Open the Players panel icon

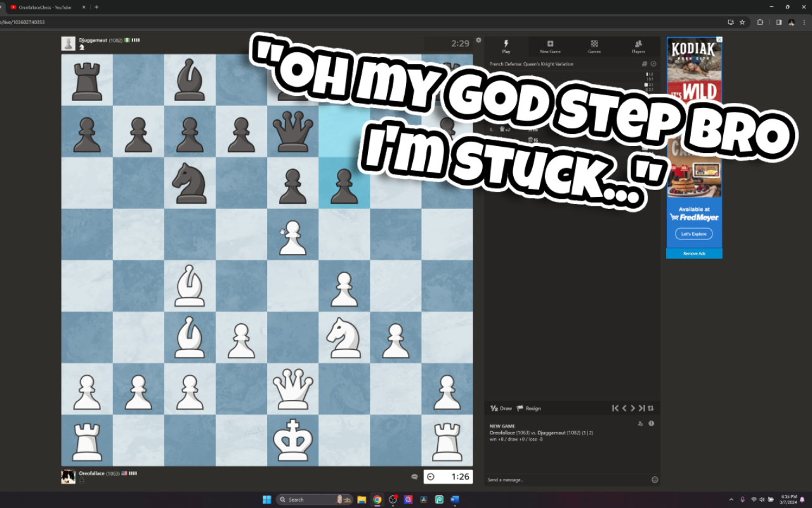638,43
